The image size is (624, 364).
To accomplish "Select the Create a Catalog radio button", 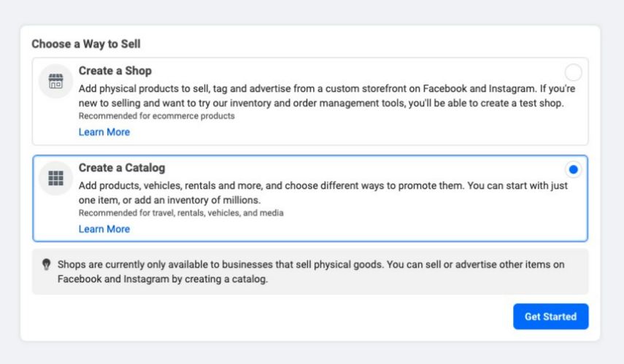I will point(573,169).
